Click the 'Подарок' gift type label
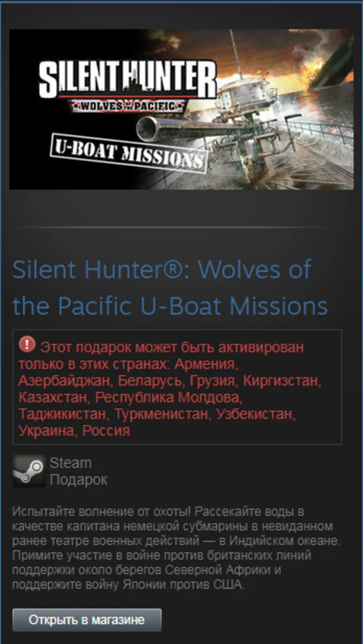The height and width of the screenshot is (644, 363). 78,480
